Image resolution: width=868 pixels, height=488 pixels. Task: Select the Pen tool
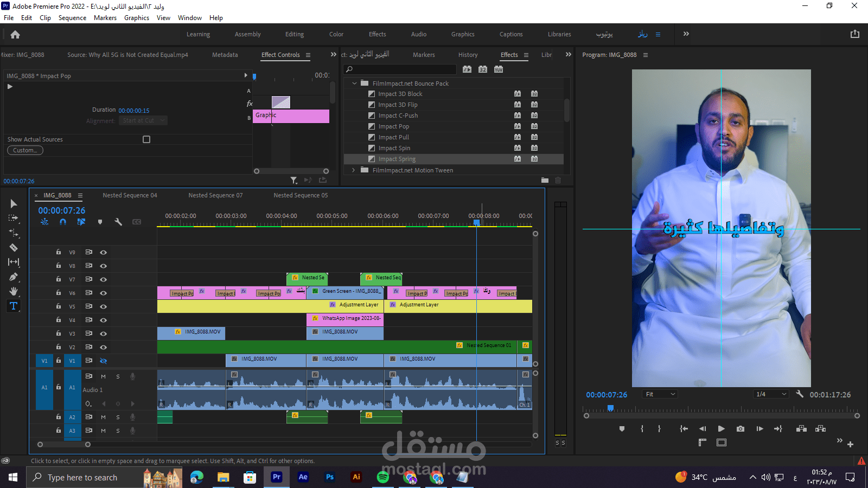click(14, 277)
